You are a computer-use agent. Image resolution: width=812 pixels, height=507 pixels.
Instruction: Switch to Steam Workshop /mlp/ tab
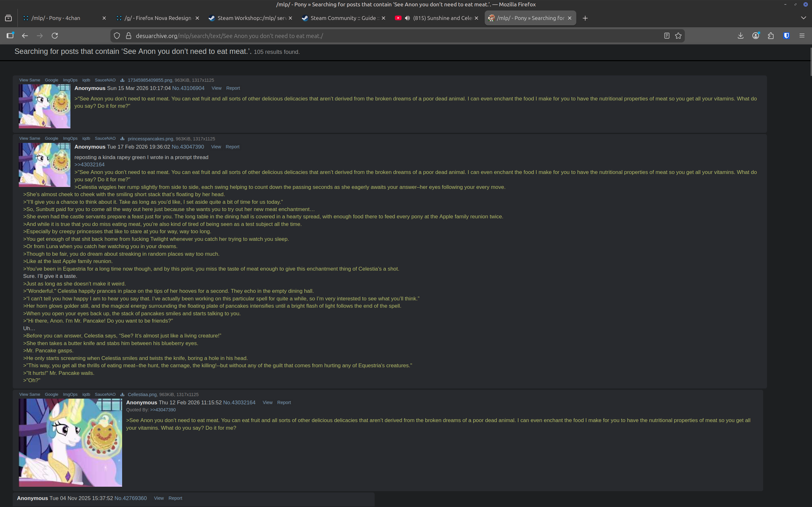pos(251,18)
